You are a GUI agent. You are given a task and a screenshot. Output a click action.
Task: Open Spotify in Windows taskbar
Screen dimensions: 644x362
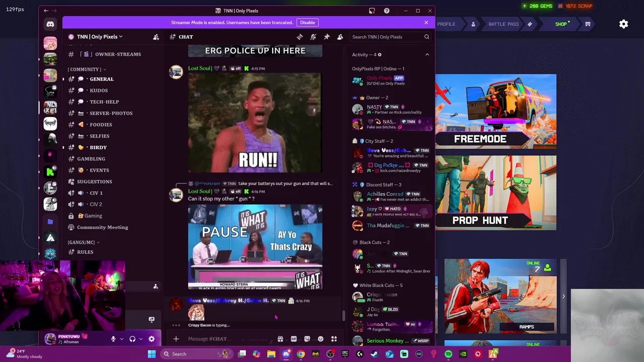[x=448, y=354]
